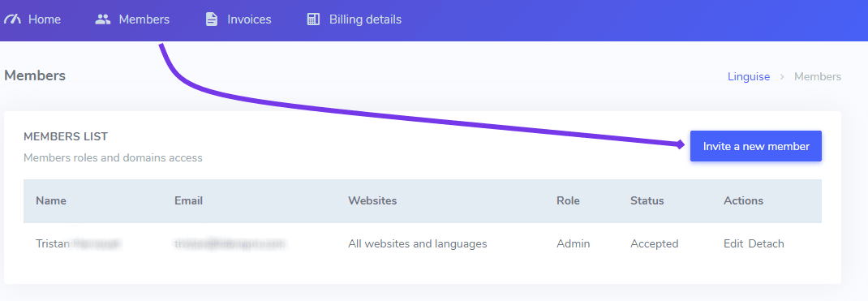Click 'Members roles and domains access' subtitle
The height and width of the screenshot is (301, 868).
click(113, 157)
